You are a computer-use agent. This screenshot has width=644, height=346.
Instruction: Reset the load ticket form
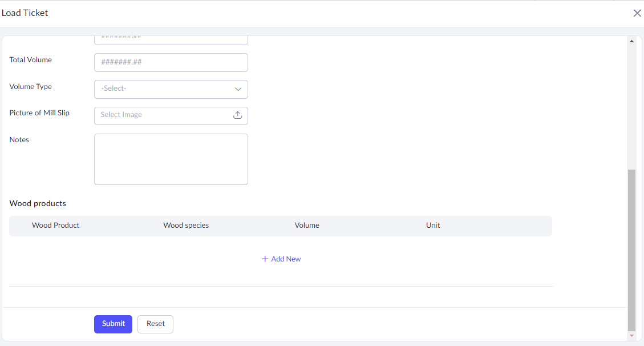click(155, 324)
